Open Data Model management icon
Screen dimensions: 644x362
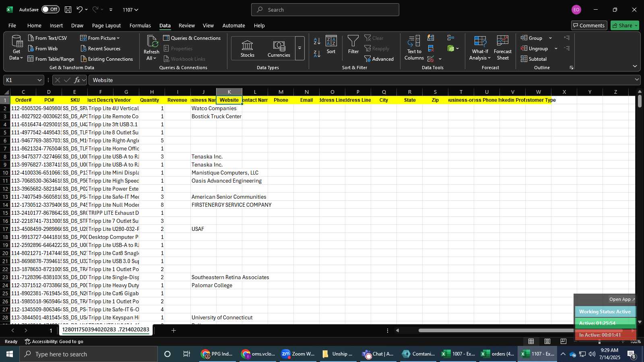[451, 48]
